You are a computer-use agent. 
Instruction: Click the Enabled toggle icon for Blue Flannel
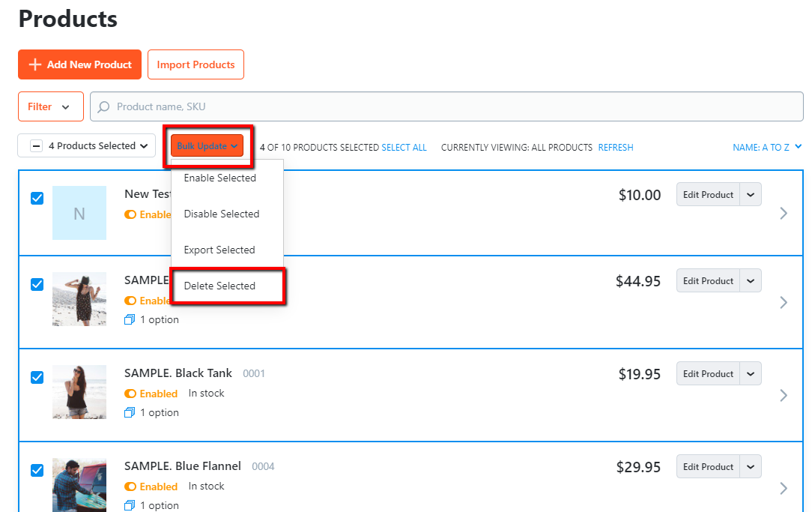(x=130, y=487)
